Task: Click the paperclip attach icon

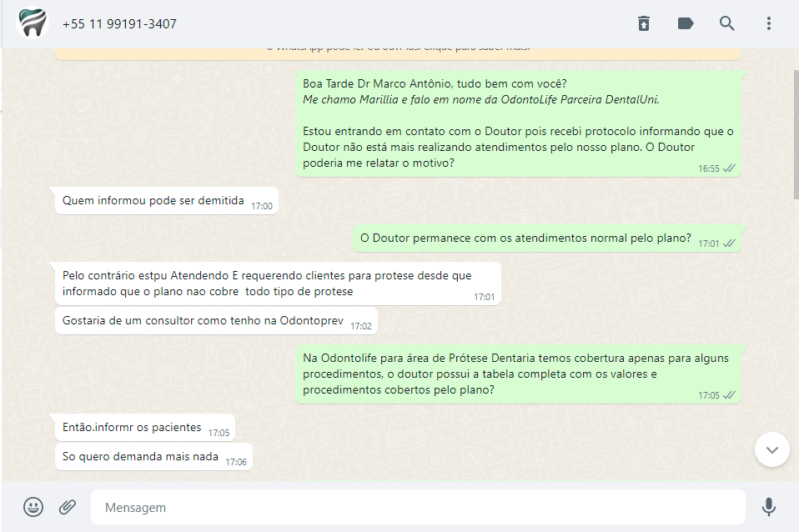Action: [68, 507]
